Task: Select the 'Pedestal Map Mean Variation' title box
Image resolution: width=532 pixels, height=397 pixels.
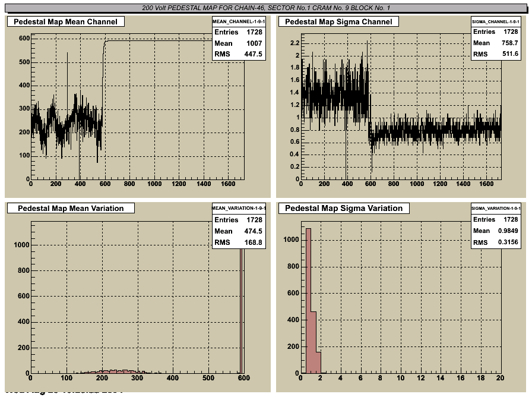Action: click(71, 208)
